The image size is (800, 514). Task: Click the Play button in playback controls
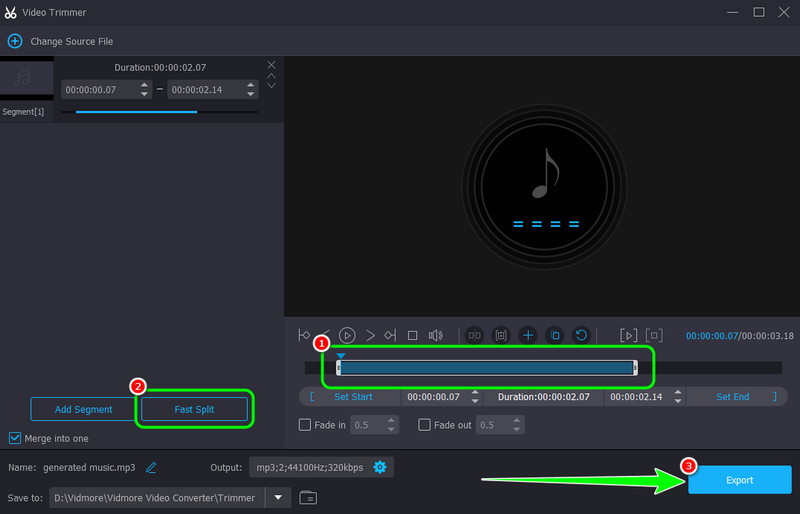pyautogui.click(x=347, y=335)
